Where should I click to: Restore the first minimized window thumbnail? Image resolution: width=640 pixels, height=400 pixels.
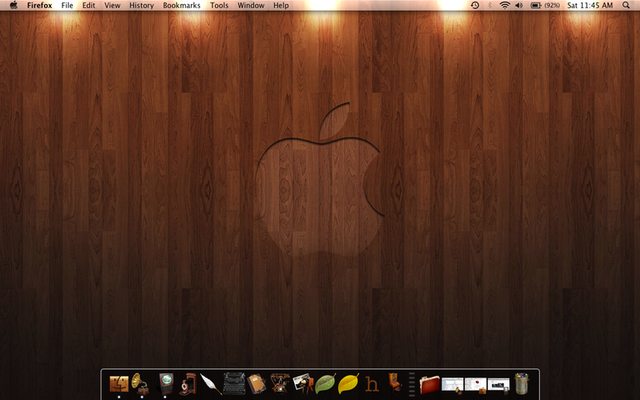453,385
